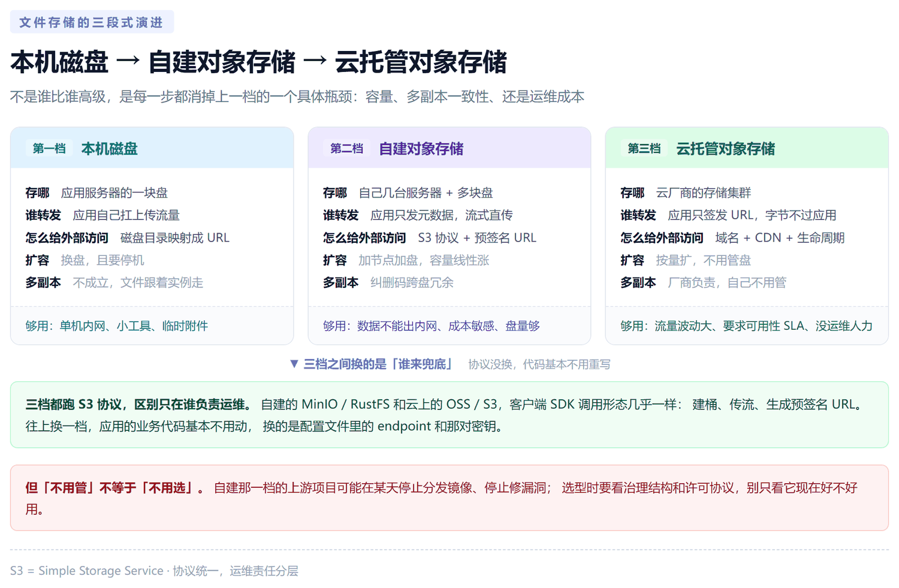The height and width of the screenshot is (588, 899).
Task: Click the '云托管对象存储' card header title
Action: (726, 149)
